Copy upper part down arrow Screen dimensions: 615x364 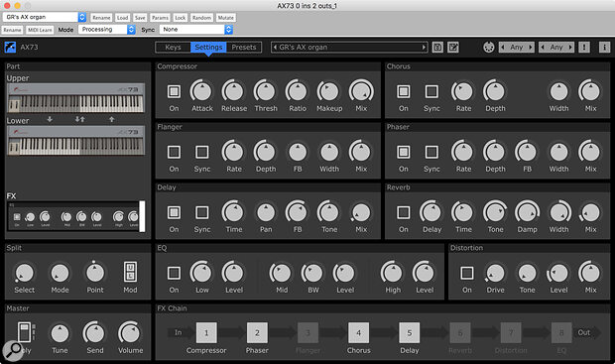[50, 119]
